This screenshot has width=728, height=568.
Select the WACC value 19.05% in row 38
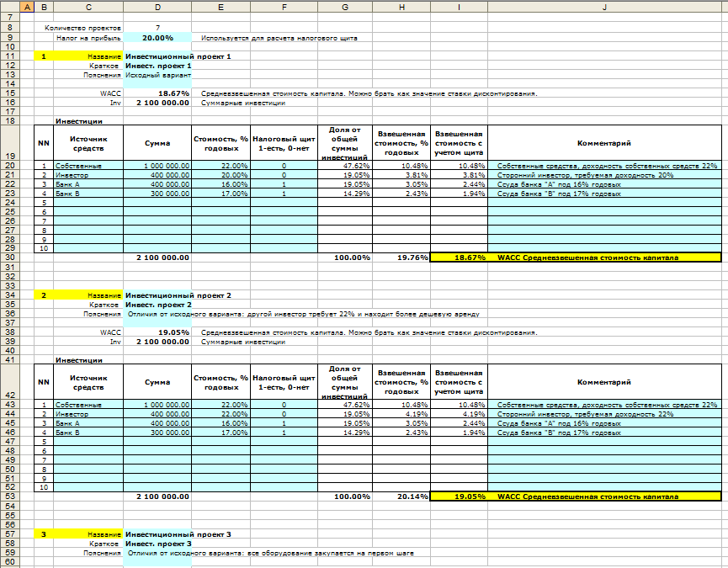pos(157,332)
